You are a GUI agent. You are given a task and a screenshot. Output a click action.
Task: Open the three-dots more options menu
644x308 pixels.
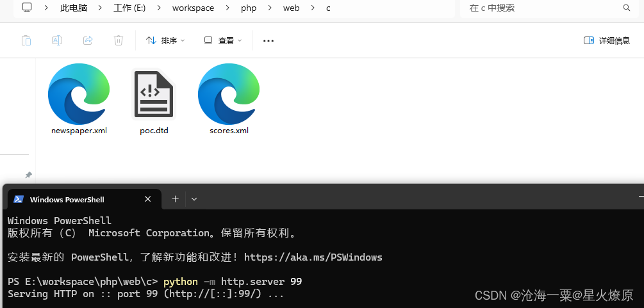pyautogui.click(x=268, y=40)
